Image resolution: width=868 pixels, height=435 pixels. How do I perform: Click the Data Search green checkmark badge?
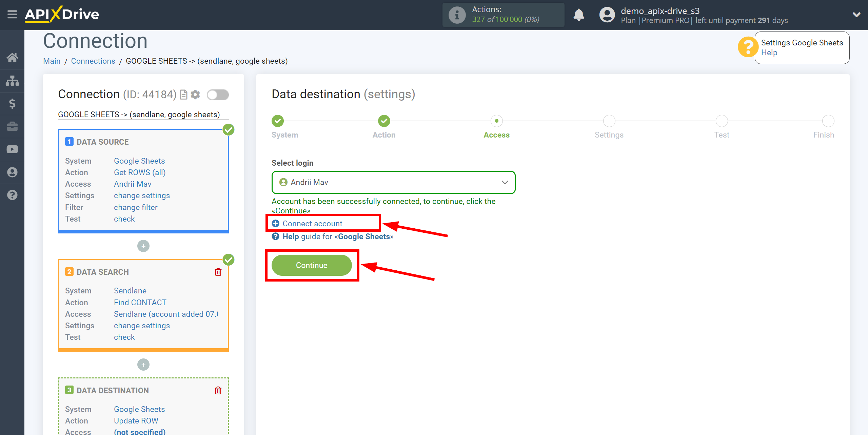point(229,260)
